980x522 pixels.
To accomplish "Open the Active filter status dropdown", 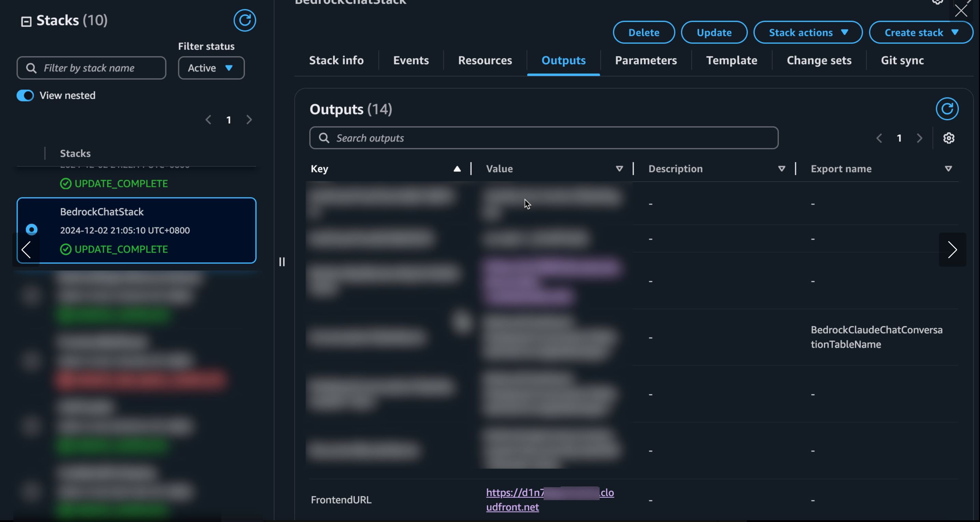I will pyautogui.click(x=211, y=68).
